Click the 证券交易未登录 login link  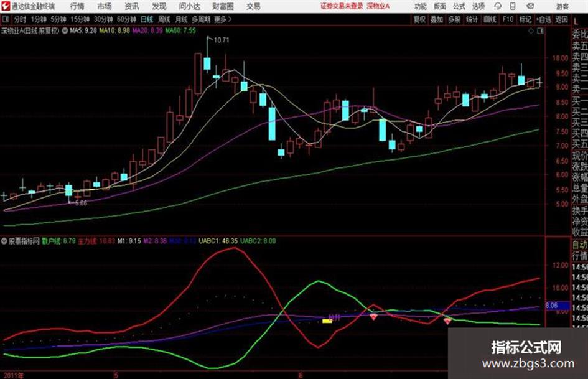[x=342, y=6]
